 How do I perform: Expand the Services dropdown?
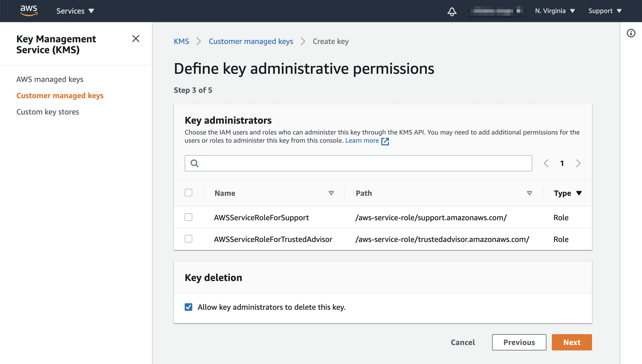[75, 11]
